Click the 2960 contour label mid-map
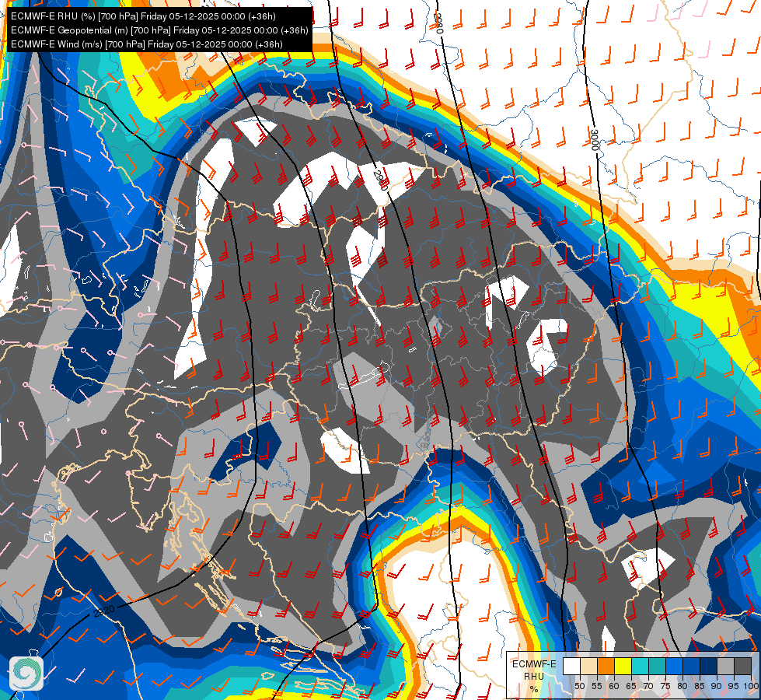The width and height of the screenshot is (761, 700). coord(381,180)
